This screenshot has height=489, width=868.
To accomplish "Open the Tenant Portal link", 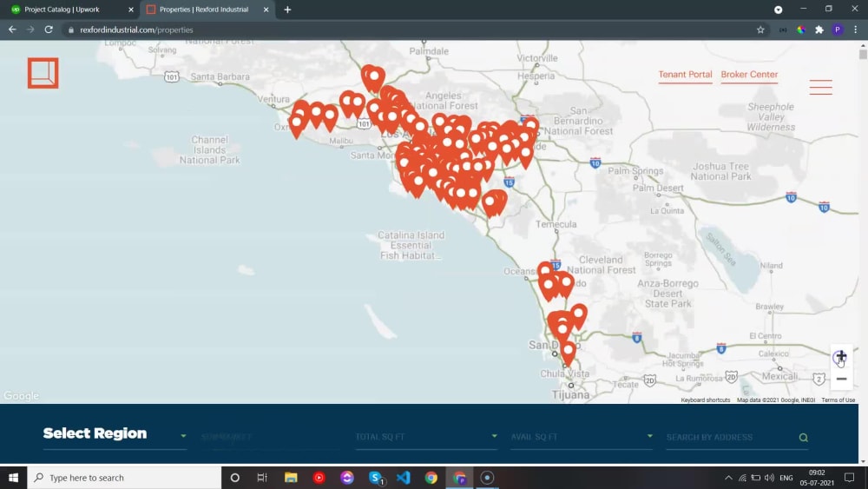I will pyautogui.click(x=685, y=74).
